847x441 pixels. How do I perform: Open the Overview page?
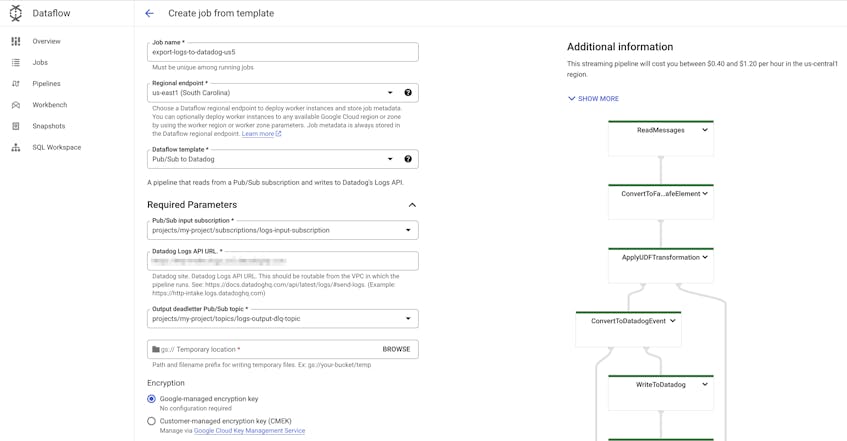(46, 41)
